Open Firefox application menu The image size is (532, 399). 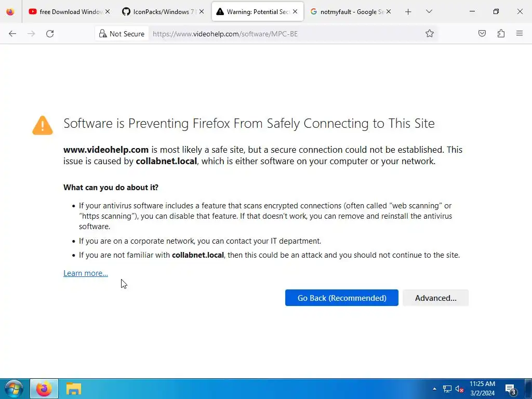[520, 34]
